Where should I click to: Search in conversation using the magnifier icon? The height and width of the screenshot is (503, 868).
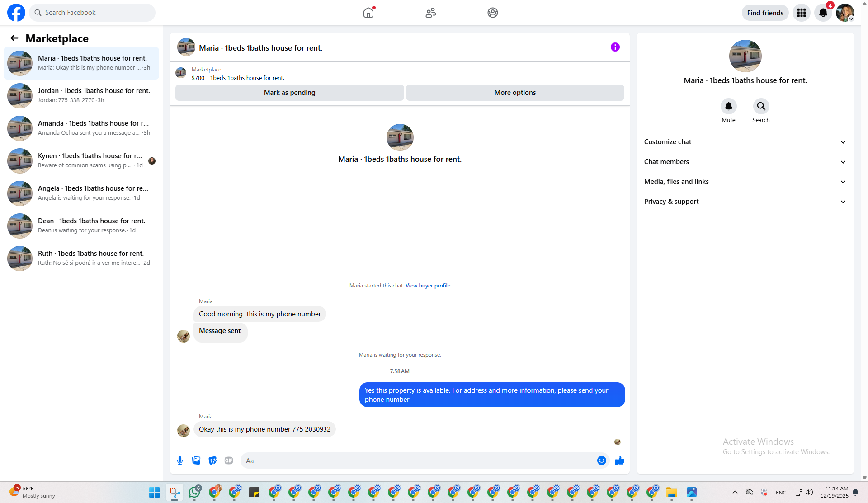[761, 106]
